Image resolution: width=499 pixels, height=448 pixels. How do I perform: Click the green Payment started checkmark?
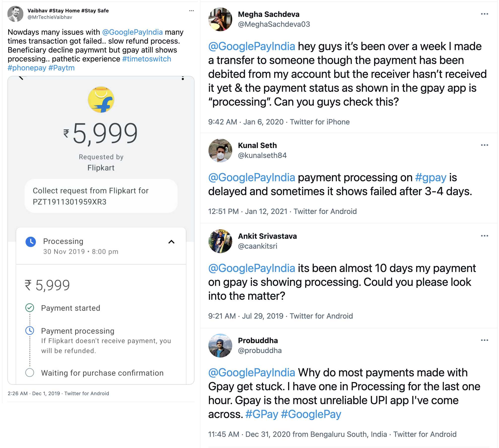[x=30, y=308]
